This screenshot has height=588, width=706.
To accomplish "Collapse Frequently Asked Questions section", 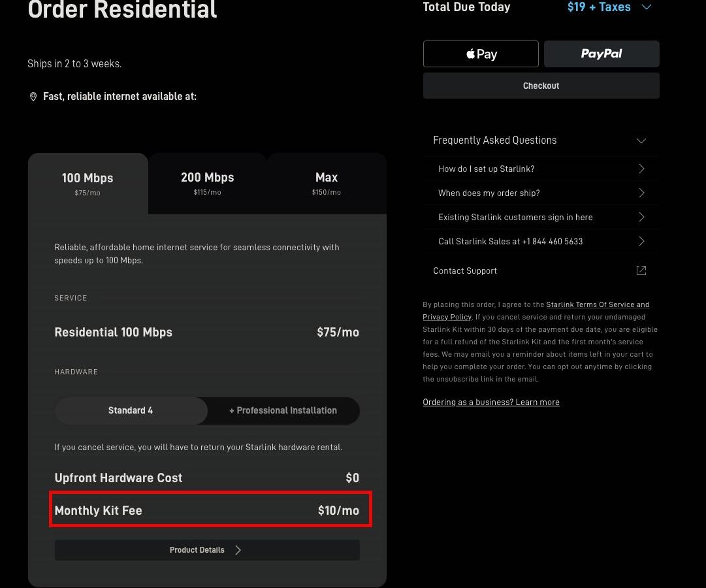I will click(x=641, y=140).
